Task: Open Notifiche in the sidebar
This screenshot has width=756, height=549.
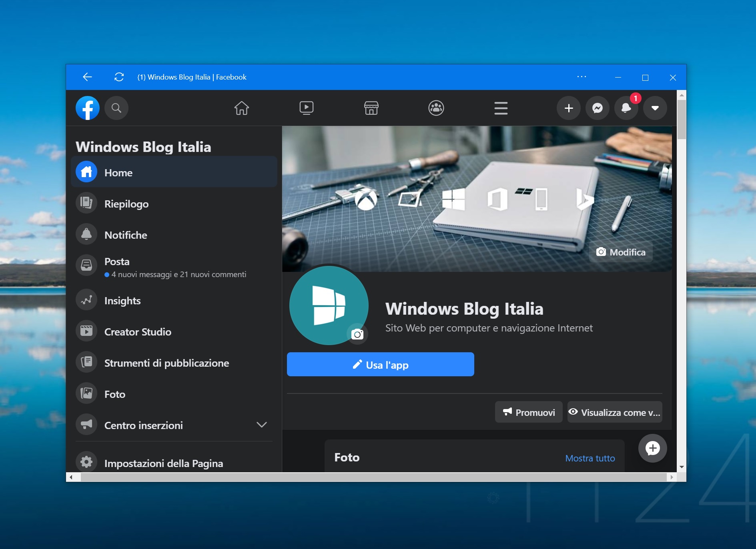Action: click(x=174, y=235)
